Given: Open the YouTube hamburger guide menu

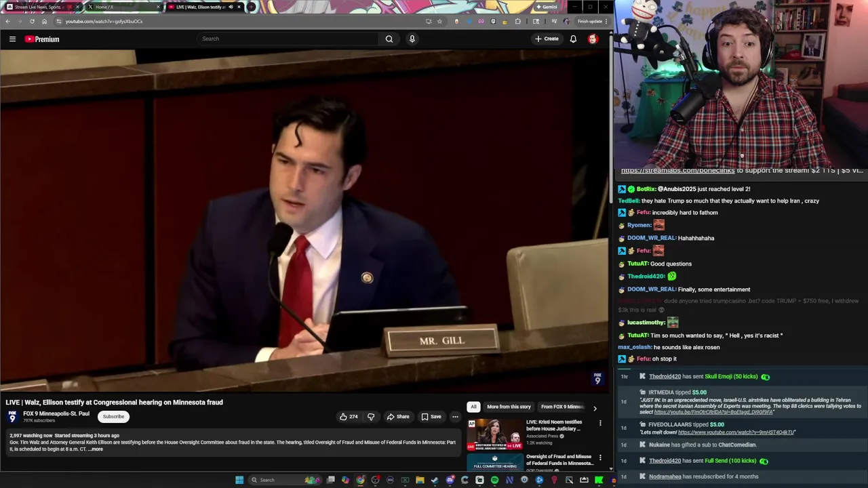Looking at the screenshot, I should [12, 39].
